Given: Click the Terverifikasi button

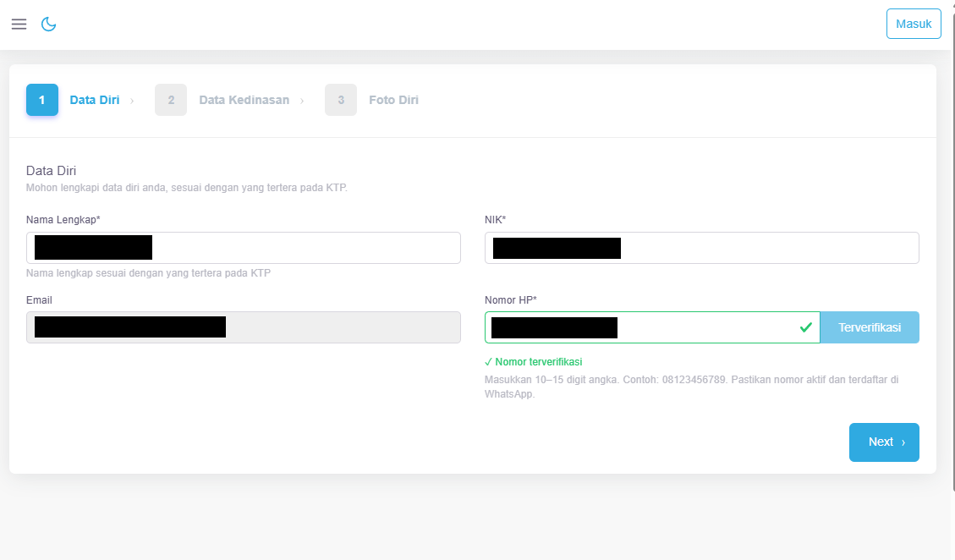Looking at the screenshot, I should [870, 327].
